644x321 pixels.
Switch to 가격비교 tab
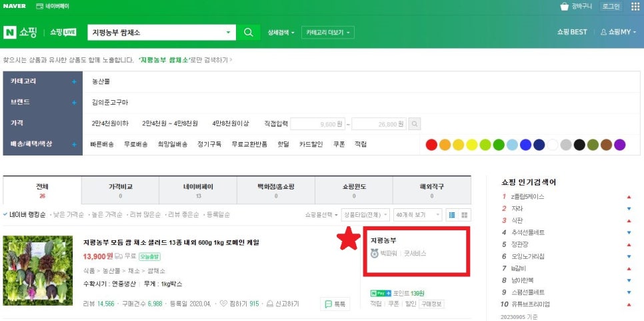[121, 191]
